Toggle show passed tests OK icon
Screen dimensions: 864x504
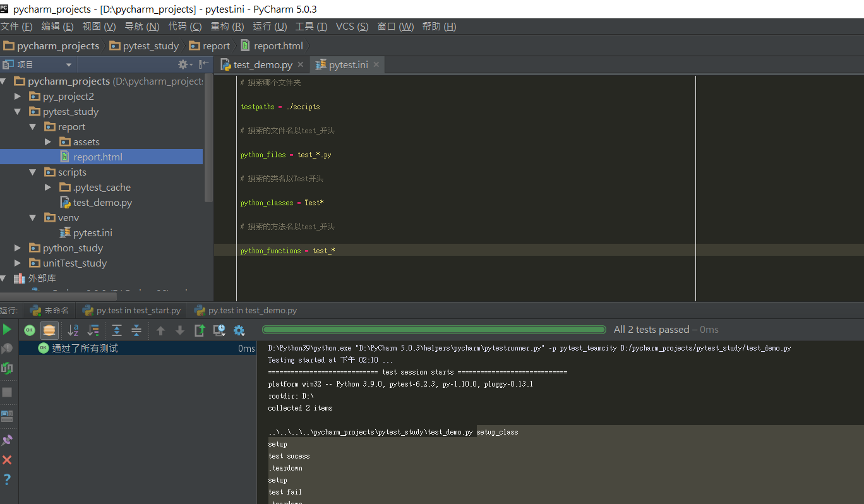pyautogui.click(x=30, y=330)
